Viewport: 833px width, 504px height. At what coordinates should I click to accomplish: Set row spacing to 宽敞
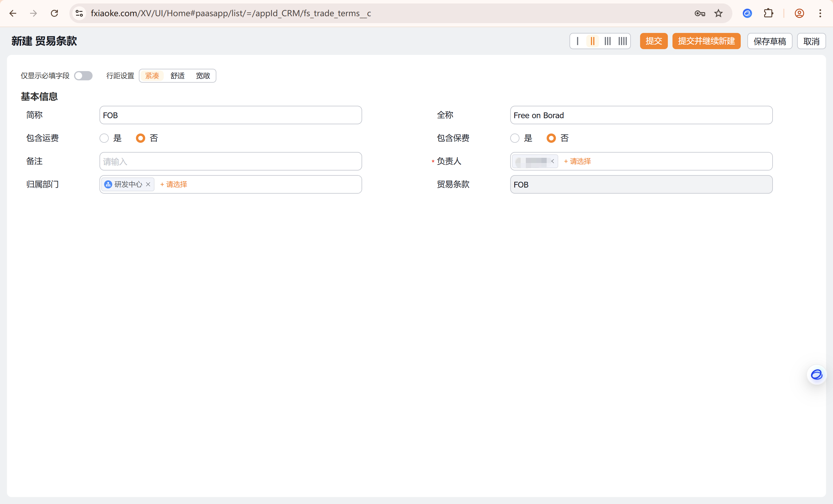coord(203,76)
